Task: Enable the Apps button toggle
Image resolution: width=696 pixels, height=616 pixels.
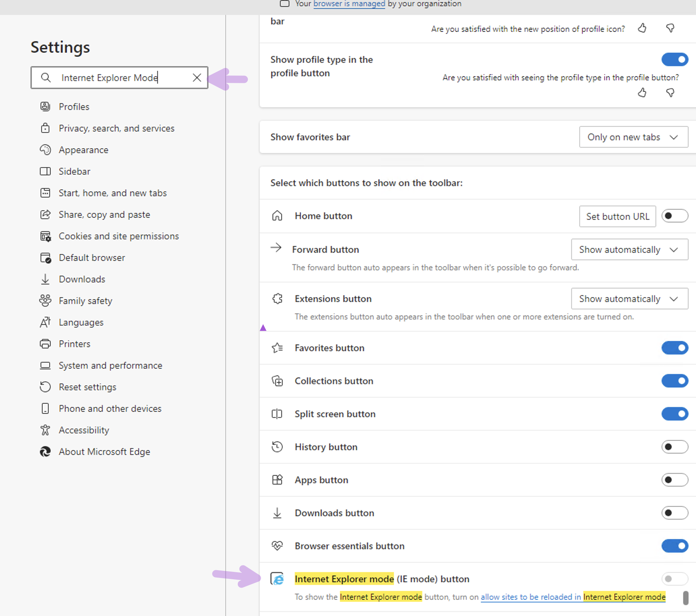Action: tap(675, 480)
